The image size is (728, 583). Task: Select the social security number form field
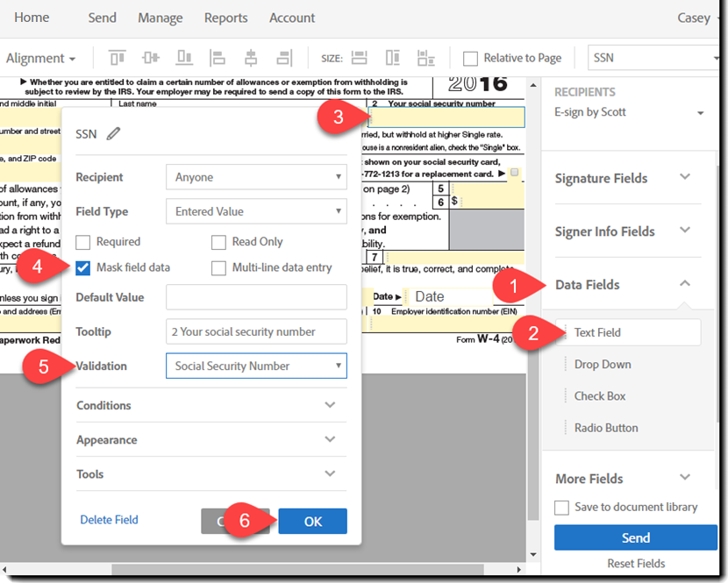446,117
